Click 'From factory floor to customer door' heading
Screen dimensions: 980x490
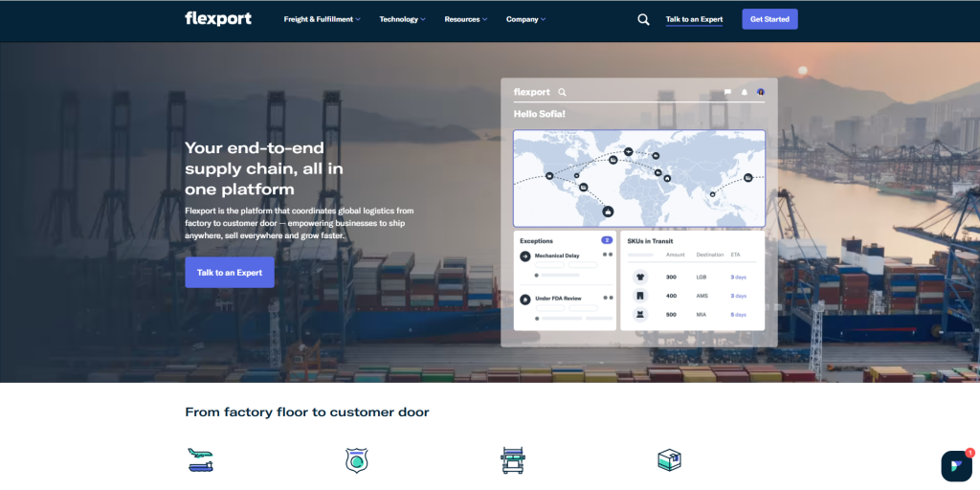coord(307,412)
